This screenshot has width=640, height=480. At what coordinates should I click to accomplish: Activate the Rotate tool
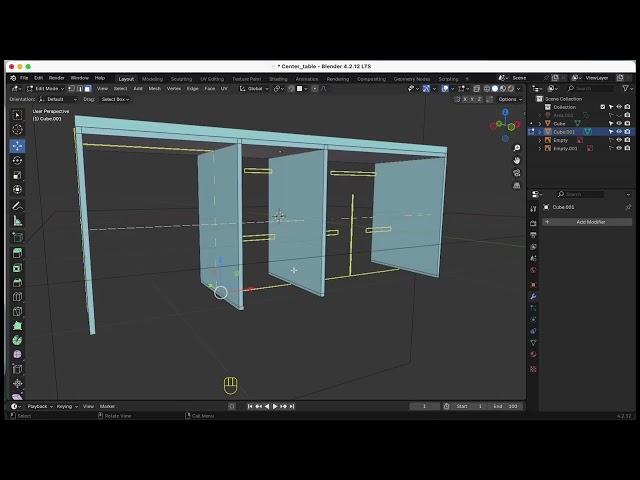pyautogui.click(x=17, y=160)
